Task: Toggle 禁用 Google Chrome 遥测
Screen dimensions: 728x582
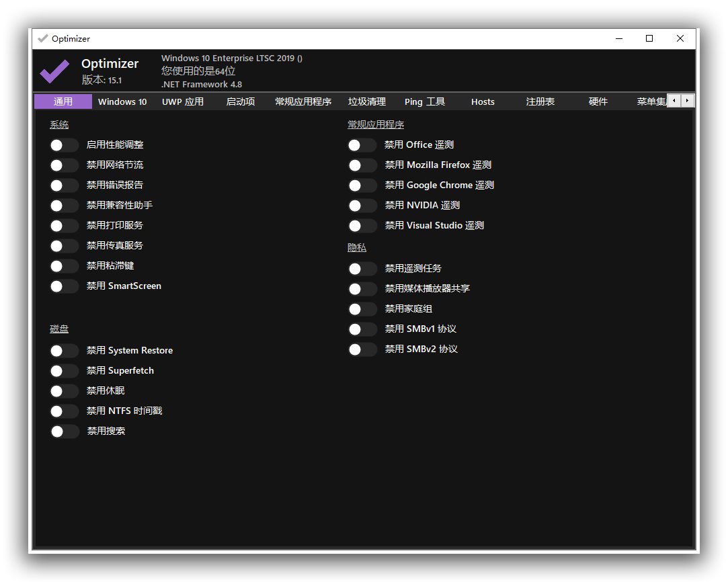Action: click(362, 185)
